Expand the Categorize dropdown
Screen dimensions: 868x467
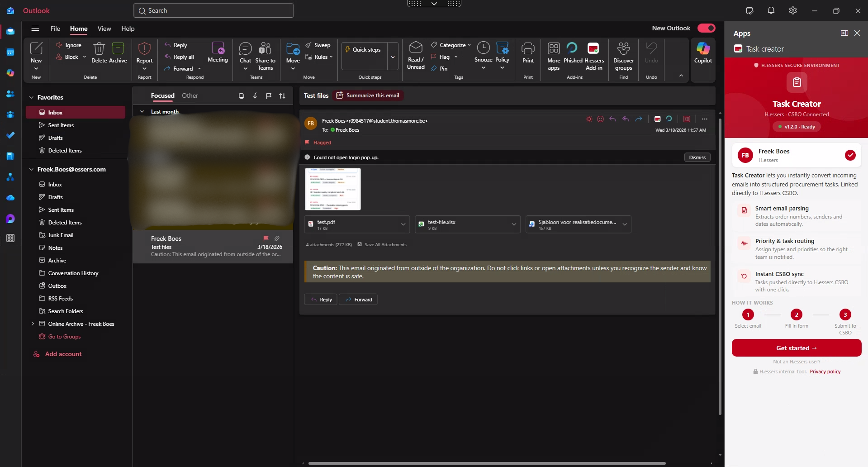pos(469,45)
